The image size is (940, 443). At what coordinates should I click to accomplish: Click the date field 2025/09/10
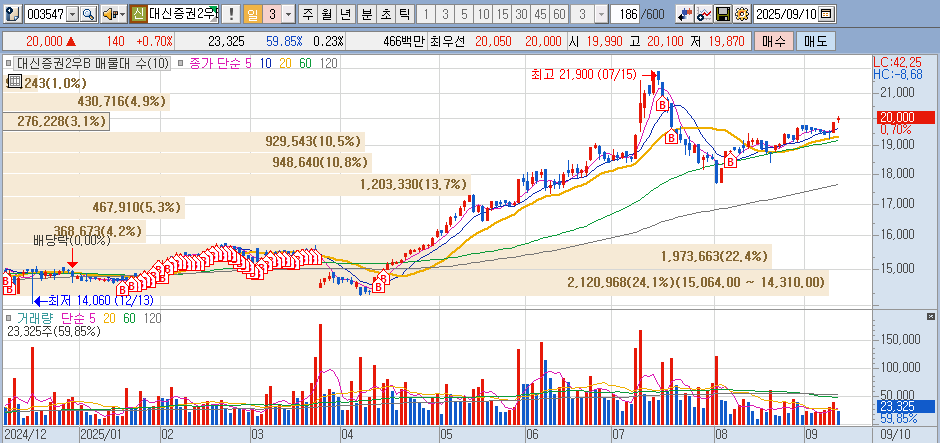[787, 13]
